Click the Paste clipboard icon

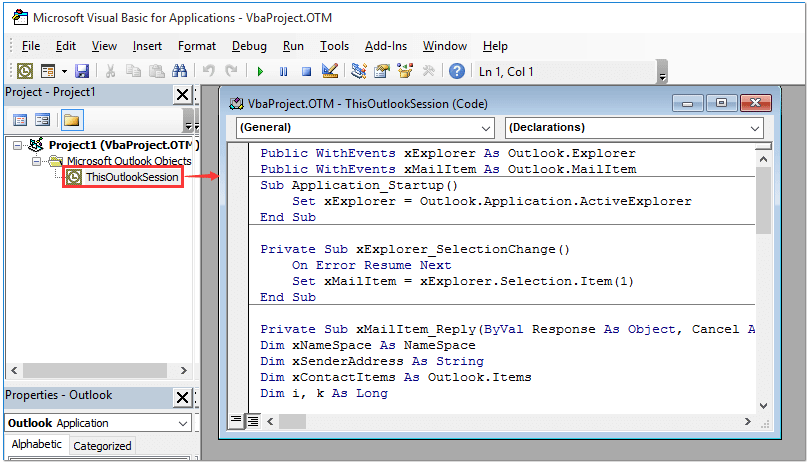point(157,71)
